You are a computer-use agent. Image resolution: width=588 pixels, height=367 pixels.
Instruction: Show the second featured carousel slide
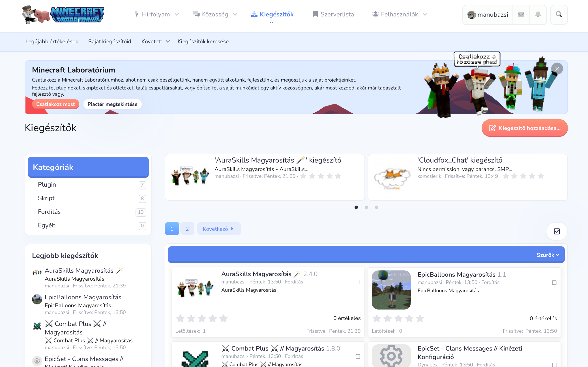[366, 207]
